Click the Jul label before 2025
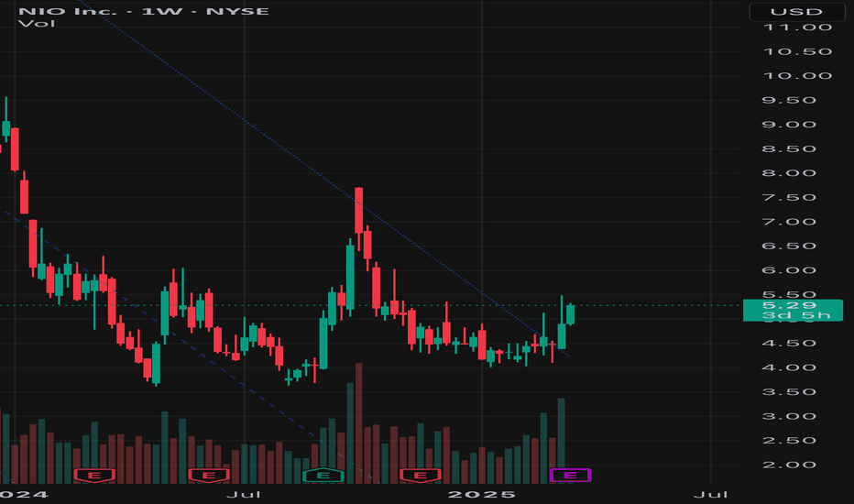The width and height of the screenshot is (854, 504). (244, 494)
